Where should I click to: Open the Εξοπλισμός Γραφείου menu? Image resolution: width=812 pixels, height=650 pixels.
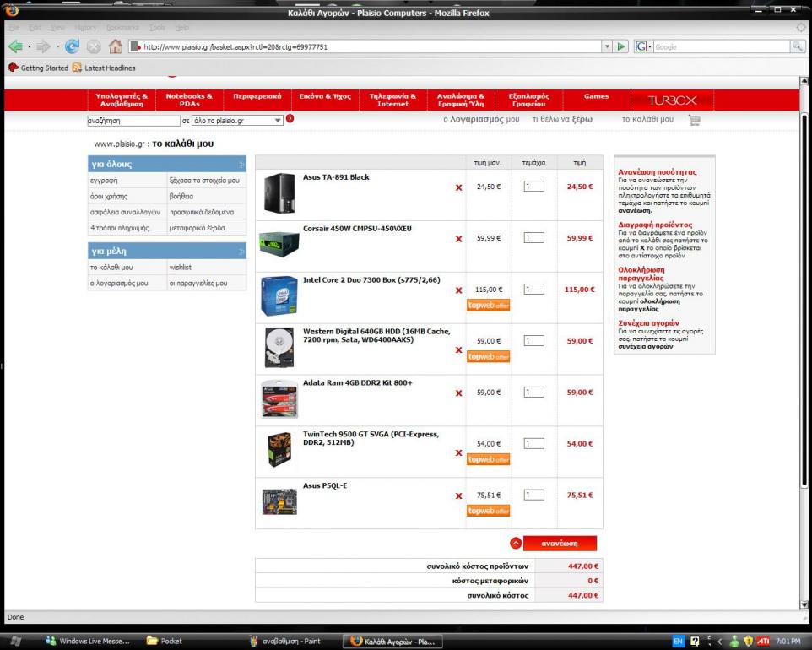[x=528, y=100]
